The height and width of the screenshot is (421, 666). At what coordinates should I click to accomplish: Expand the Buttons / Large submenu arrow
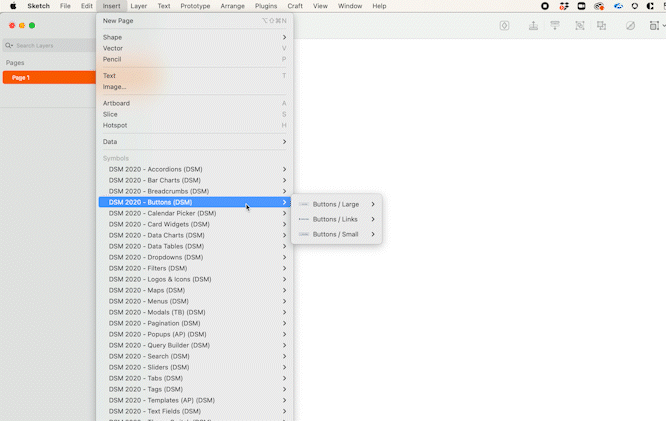coord(373,204)
